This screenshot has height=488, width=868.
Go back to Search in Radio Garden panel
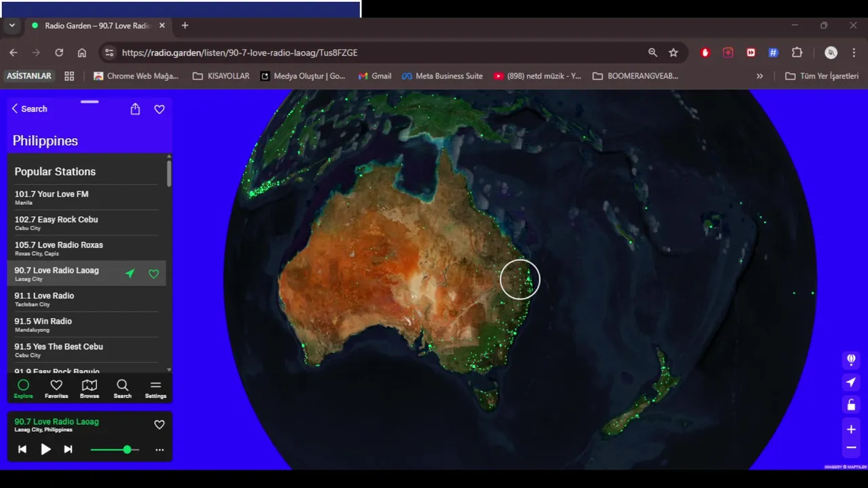tap(29, 108)
